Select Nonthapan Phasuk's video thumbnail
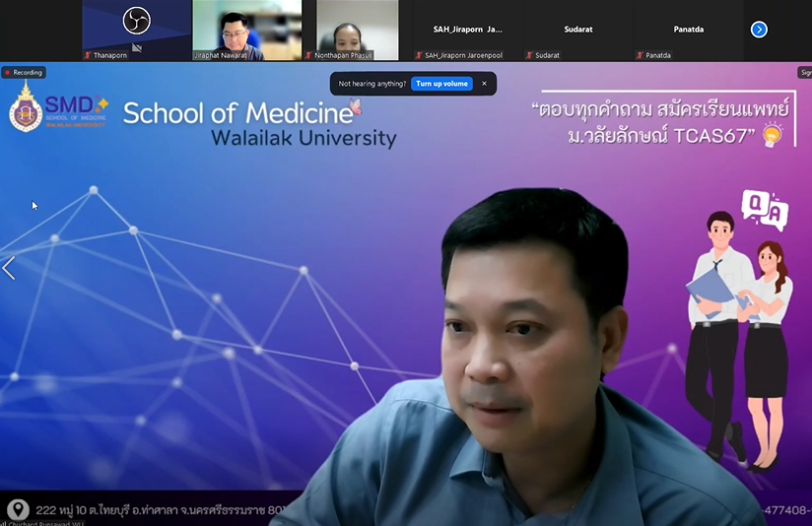 [358, 30]
